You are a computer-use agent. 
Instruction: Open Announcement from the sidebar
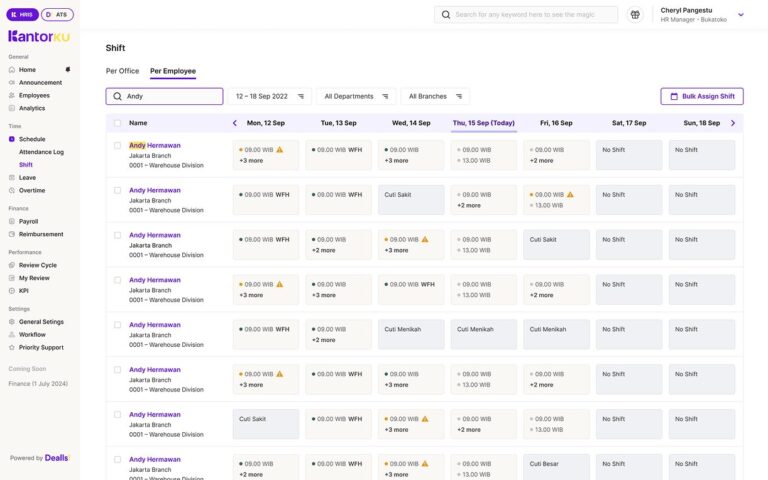tap(40, 83)
